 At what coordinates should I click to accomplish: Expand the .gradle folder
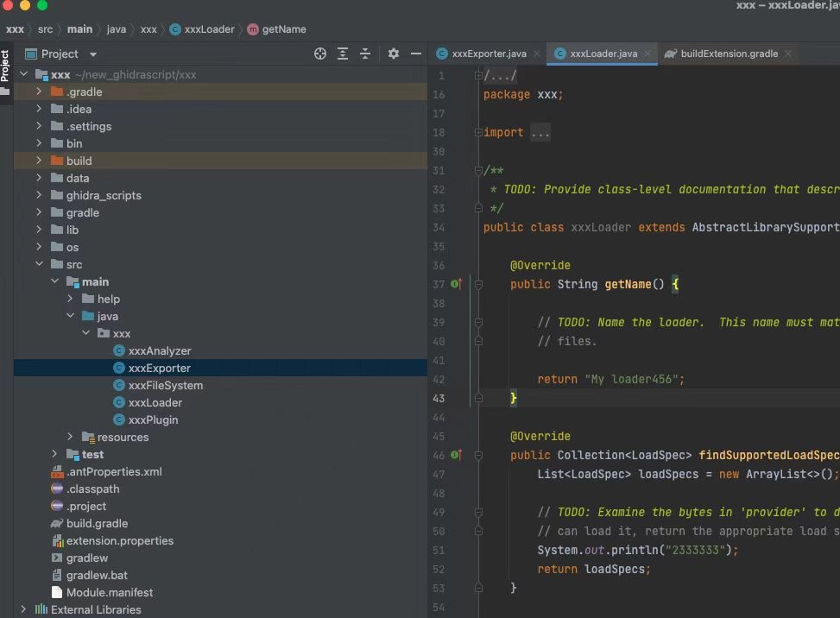(39, 91)
